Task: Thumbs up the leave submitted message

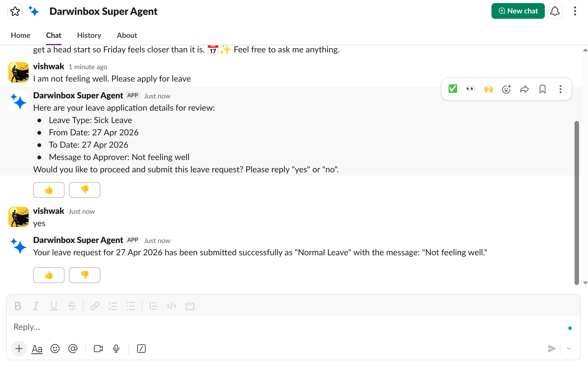Action: [x=49, y=275]
